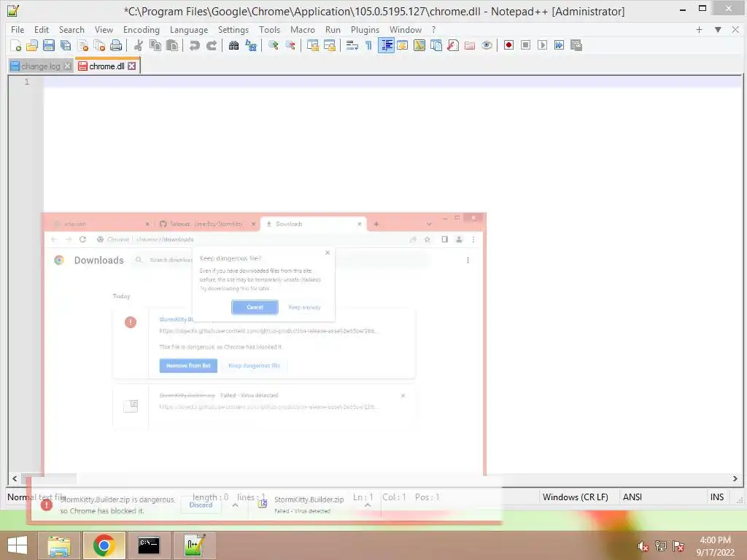
Task: Click horizontal scrollbar left arrow
Action: 15,478
